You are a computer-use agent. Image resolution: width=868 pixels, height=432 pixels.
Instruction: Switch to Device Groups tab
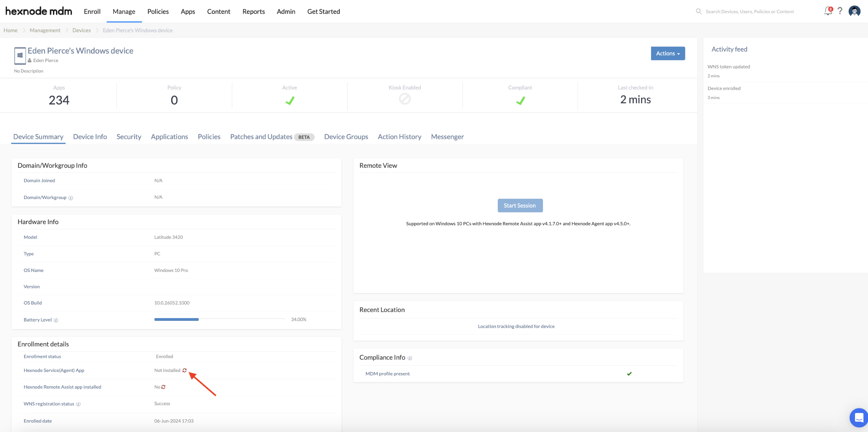pos(346,137)
